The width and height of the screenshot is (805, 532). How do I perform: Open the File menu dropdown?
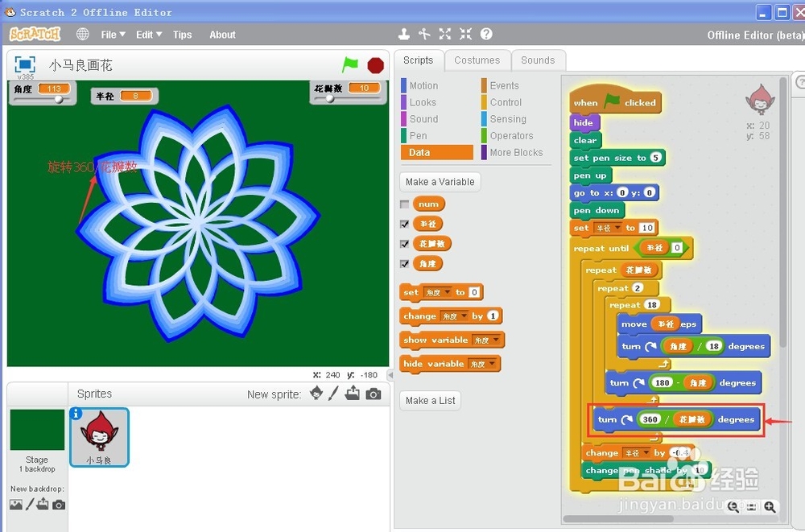click(x=112, y=34)
